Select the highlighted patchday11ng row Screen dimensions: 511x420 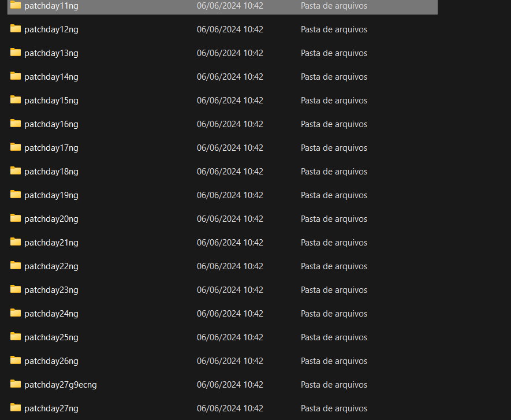click(222, 6)
